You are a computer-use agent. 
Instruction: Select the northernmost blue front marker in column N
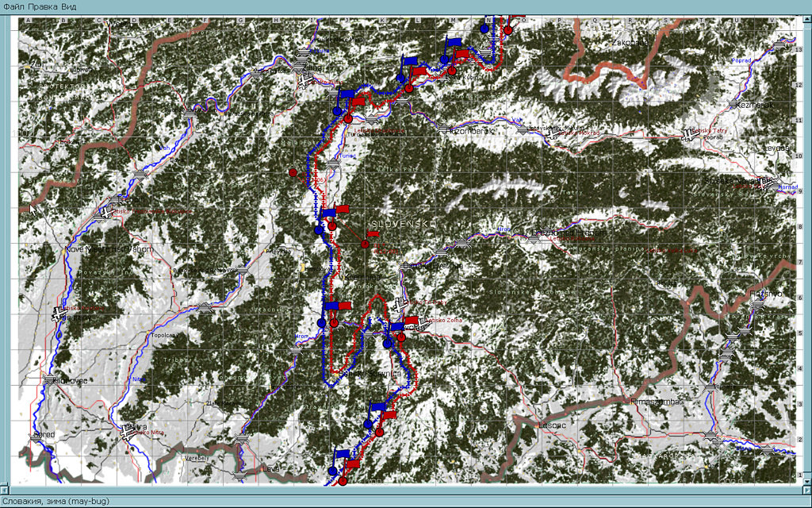pyautogui.click(x=485, y=29)
